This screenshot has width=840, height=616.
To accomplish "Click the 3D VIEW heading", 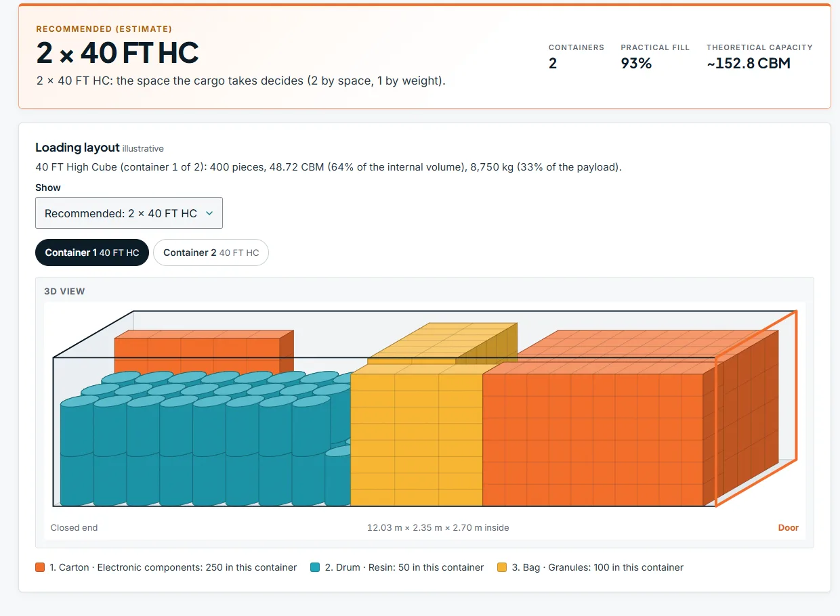I will tap(64, 291).
